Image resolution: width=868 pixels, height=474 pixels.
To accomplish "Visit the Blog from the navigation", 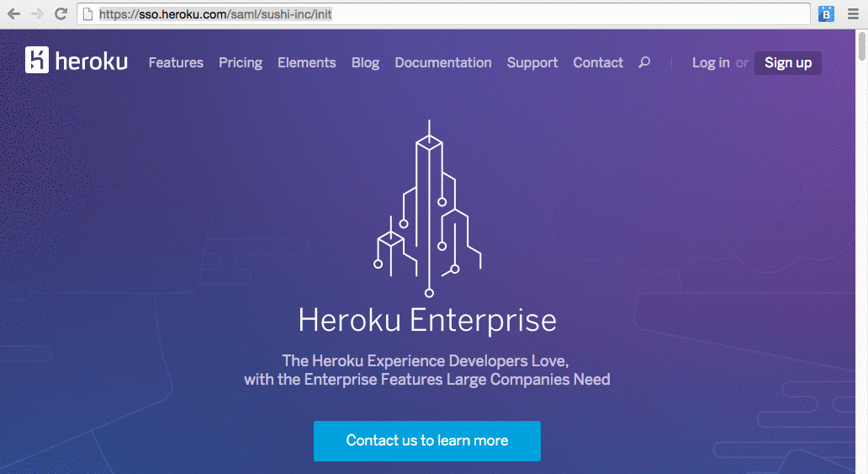I will point(365,62).
